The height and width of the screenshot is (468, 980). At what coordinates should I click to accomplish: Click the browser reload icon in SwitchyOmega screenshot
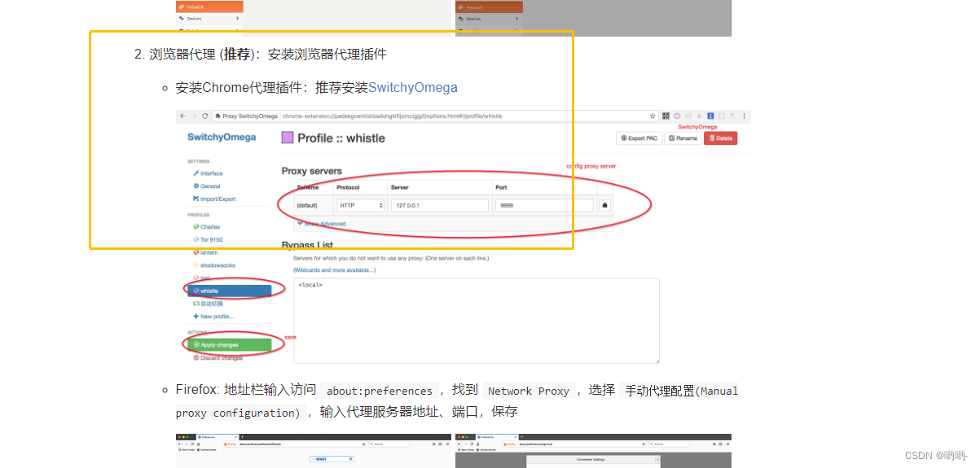coord(205,116)
